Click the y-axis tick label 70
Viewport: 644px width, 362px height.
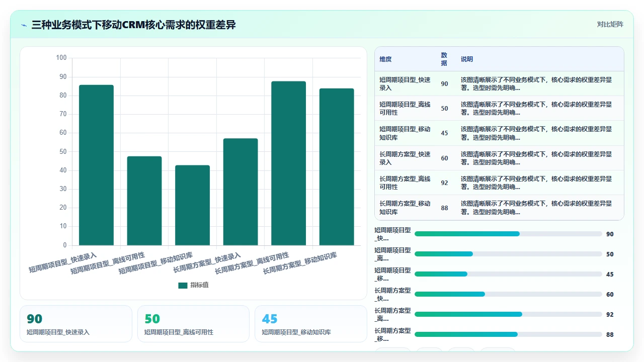(x=63, y=114)
